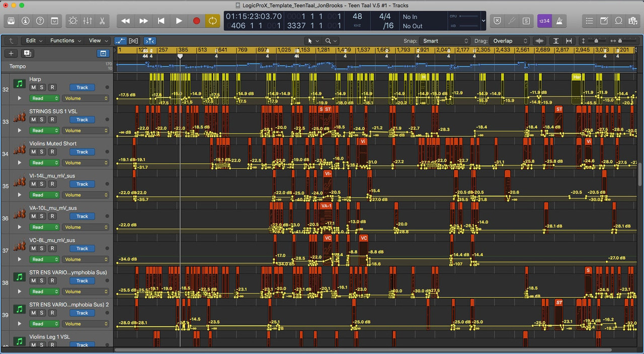Viewport: 644px width, 354px height.
Task: Click the hierarchy up arrow button
Action: click(x=11, y=41)
